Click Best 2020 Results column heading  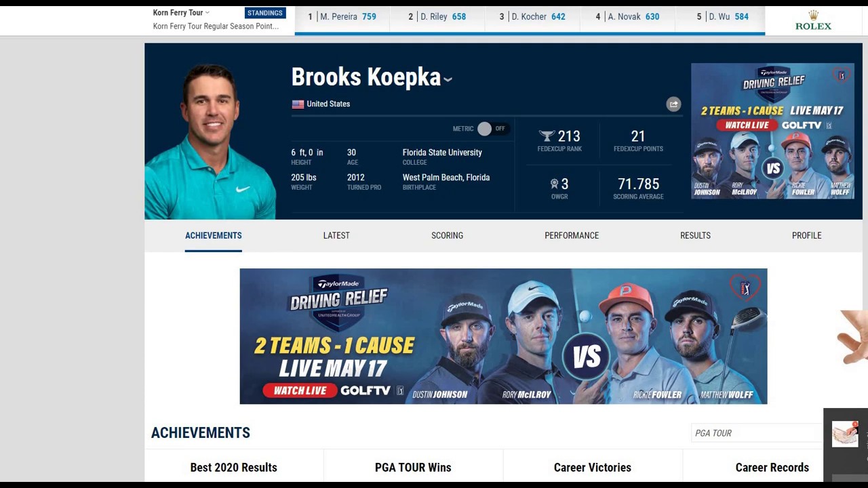[233, 468]
